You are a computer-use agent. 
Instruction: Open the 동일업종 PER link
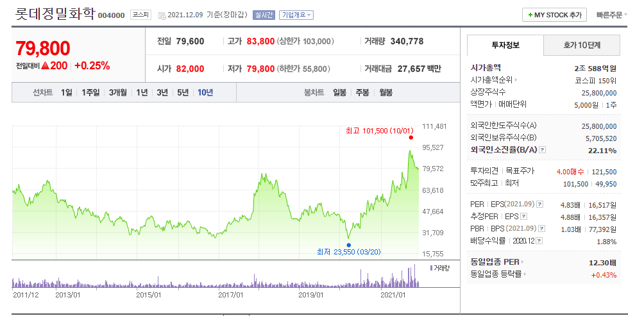495,262
